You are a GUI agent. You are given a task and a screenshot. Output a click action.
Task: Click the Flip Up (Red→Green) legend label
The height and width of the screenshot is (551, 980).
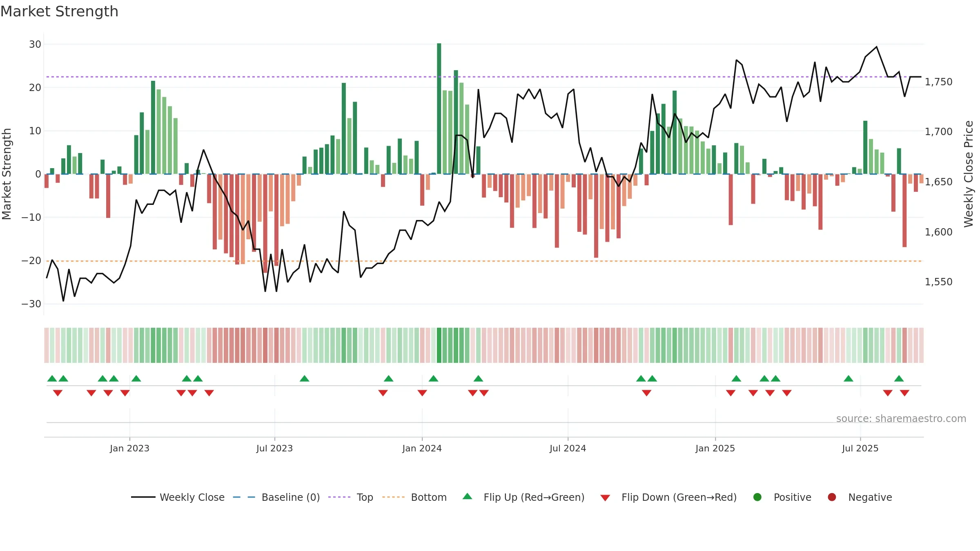tap(534, 497)
